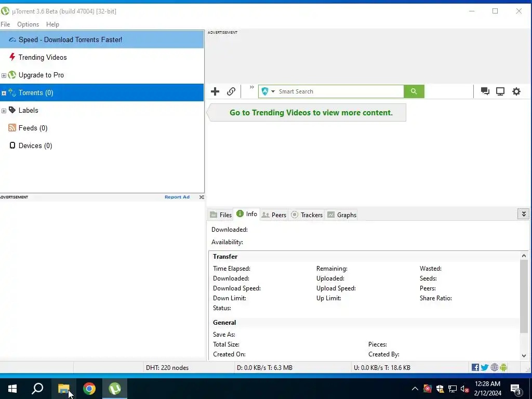
Task: Click the green search magnifier button
Action: tap(414, 91)
